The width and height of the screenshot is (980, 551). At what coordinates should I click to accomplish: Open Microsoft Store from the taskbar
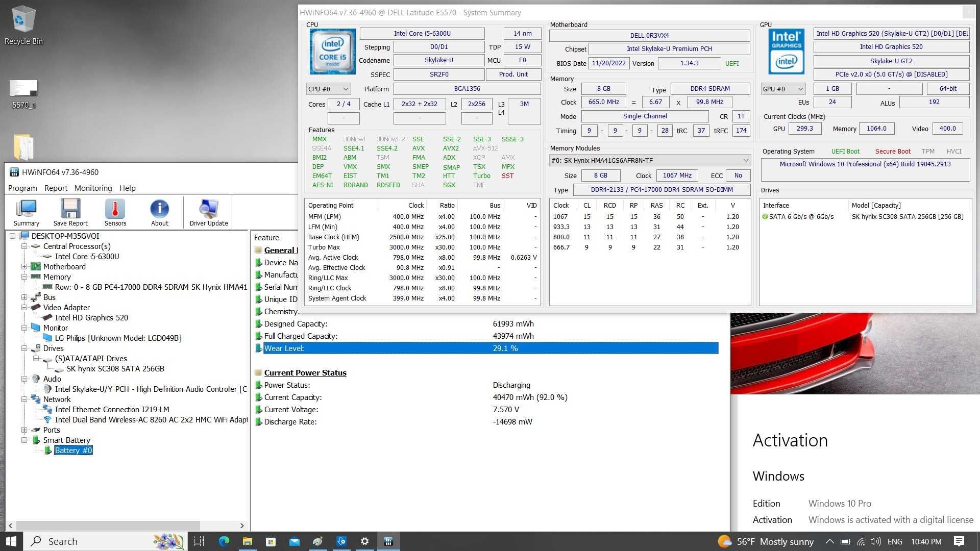coord(271,541)
